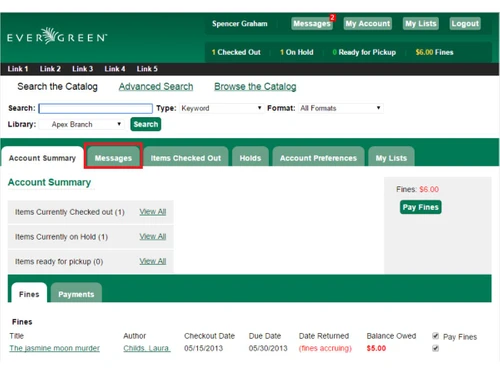Click the Due Date column header
Image resolution: width=500 pixels, height=375 pixels.
click(265, 336)
